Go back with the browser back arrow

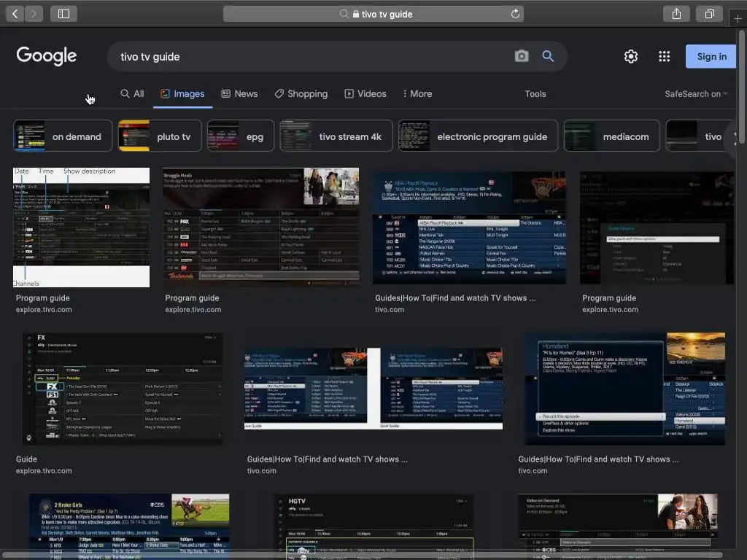[x=15, y=14]
